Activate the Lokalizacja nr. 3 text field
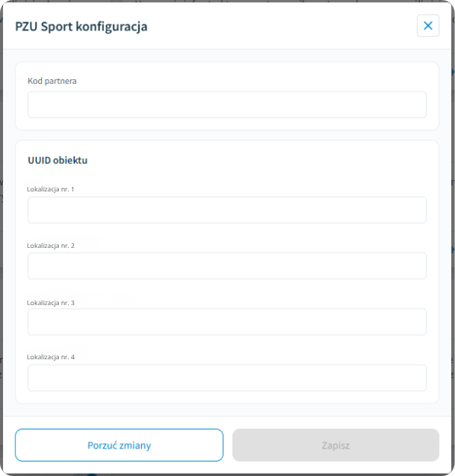The image size is (455, 476). click(x=227, y=322)
